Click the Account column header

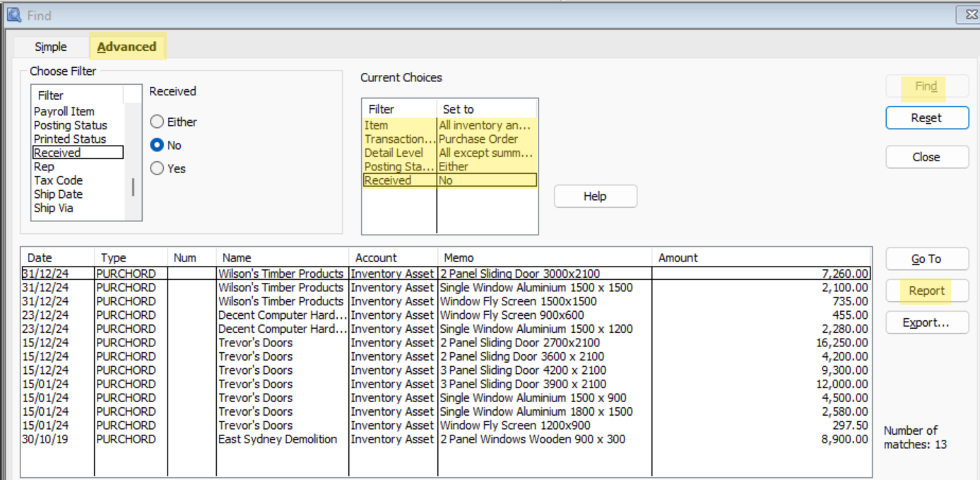(393, 257)
